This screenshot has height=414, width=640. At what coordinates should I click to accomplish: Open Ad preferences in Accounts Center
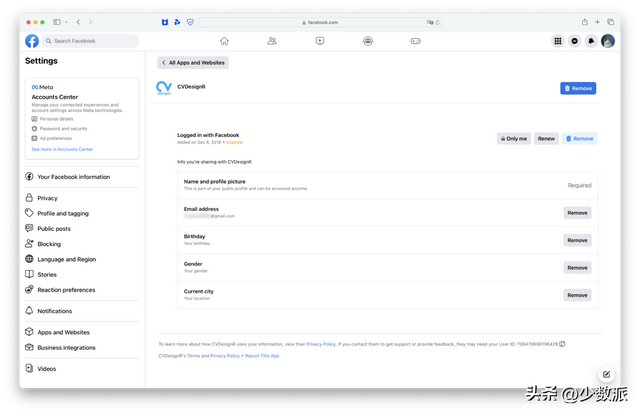coord(52,138)
